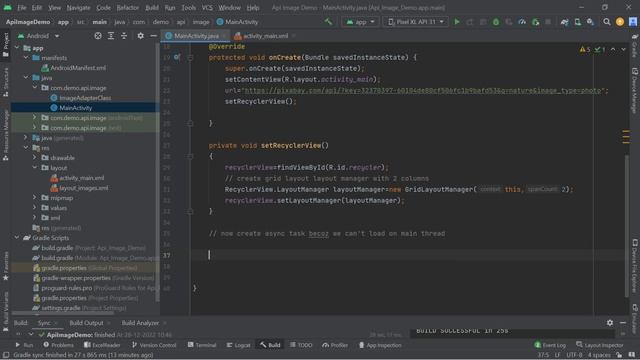Close the MainActivity.java editor tab
This screenshot has height=360, width=640.
click(x=224, y=36)
